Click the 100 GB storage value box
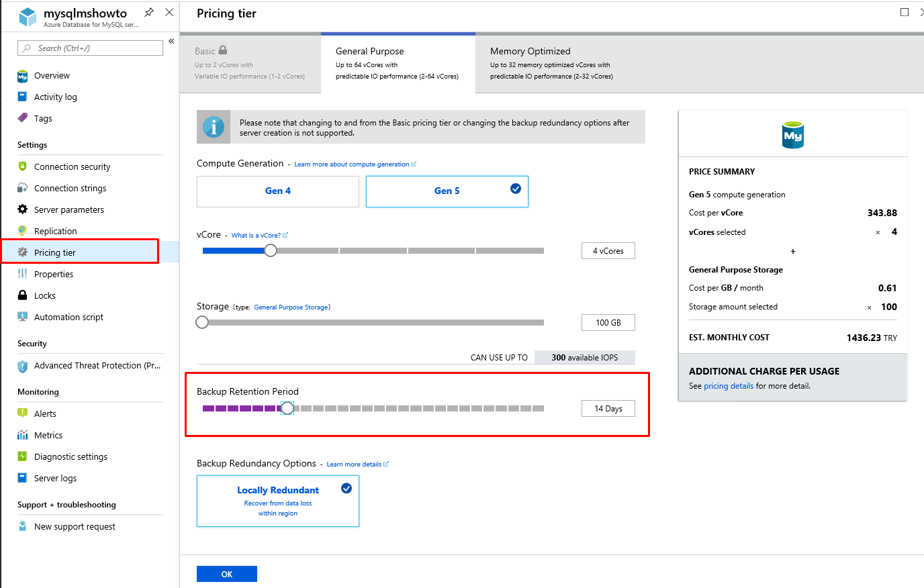The image size is (924, 588). tap(608, 323)
